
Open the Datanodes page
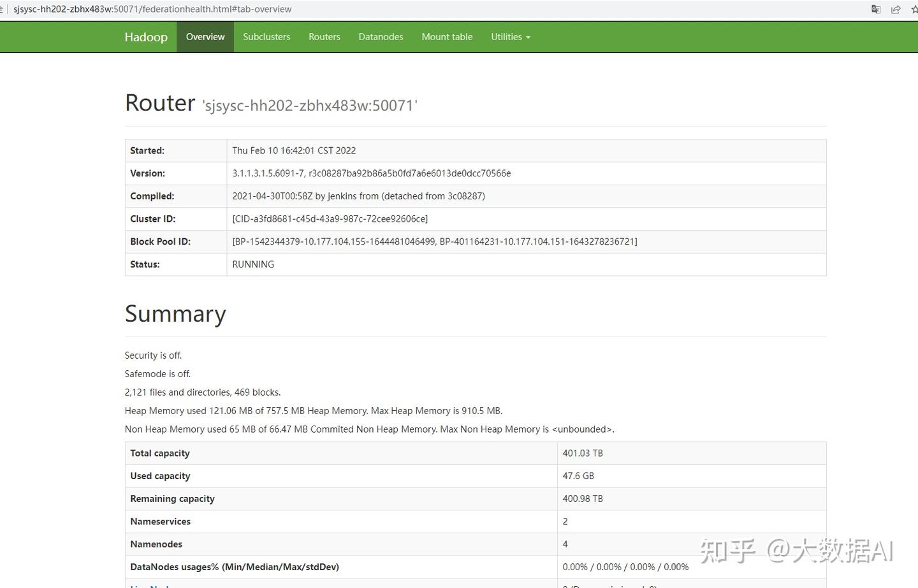pos(381,37)
